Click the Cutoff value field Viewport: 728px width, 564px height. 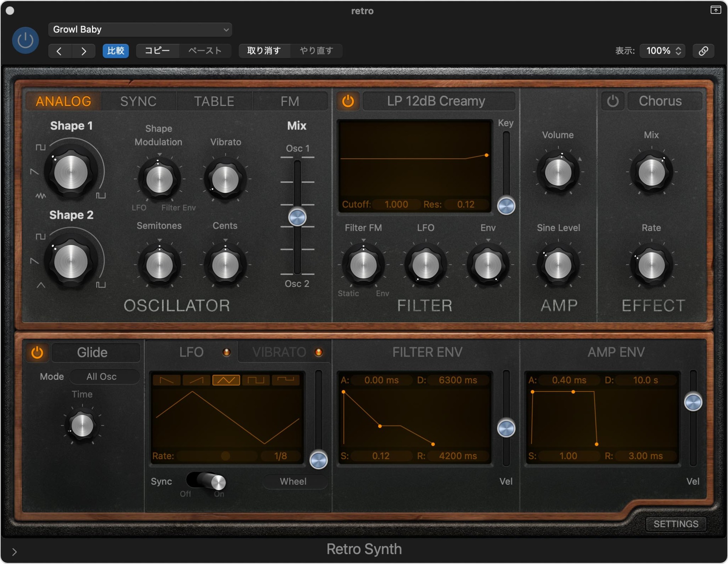pyautogui.click(x=396, y=204)
